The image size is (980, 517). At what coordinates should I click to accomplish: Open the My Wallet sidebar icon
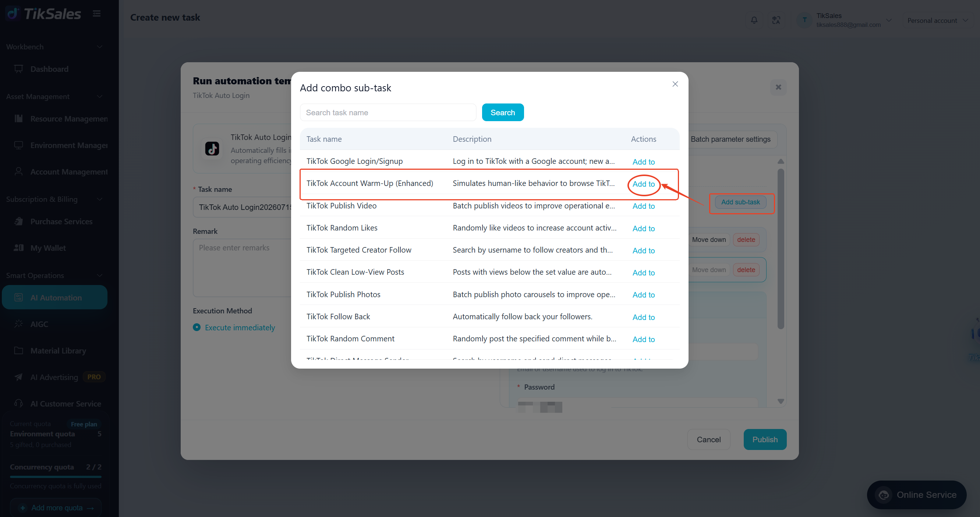(x=18, y=248)
